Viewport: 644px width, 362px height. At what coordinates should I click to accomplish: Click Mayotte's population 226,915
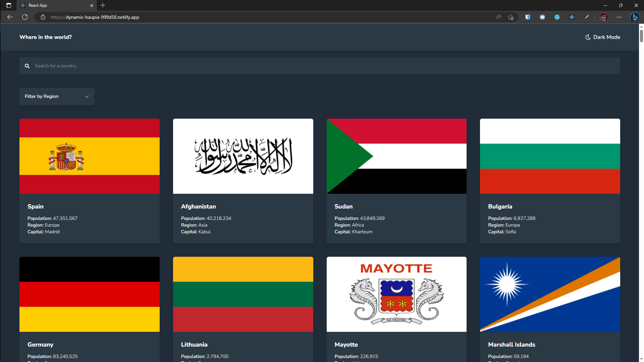pos(369,356)
